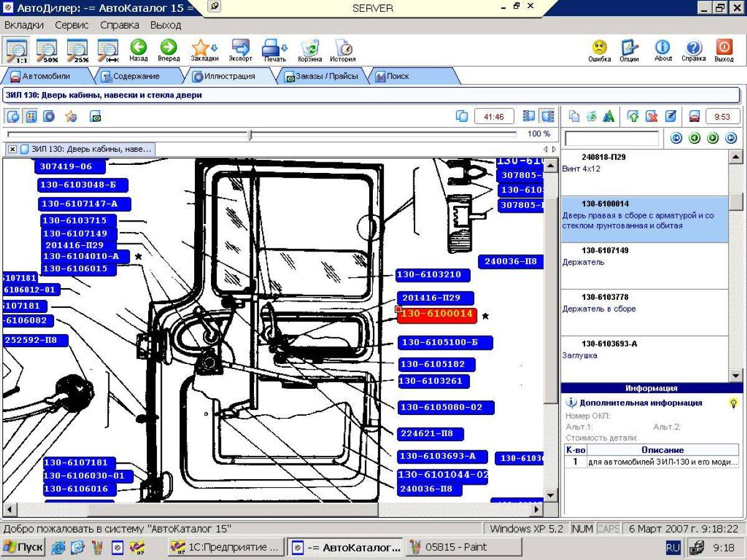The width and height of the screenshot is (747, 560).
Task: Click the copy icon in parts panel toolbar
Action: click(574, 116)
